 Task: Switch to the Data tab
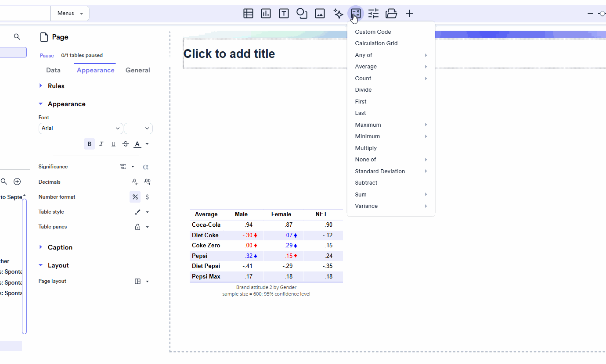tap(53, 70)
